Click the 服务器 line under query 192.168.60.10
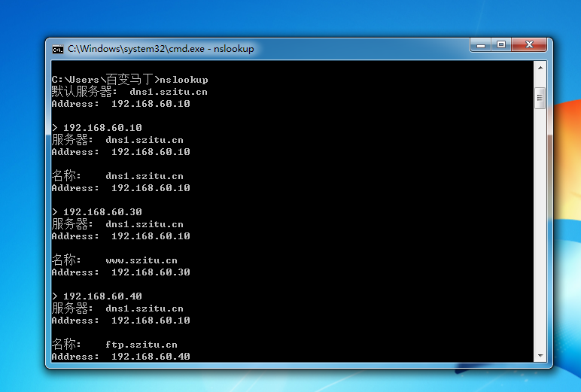The width and height of the screenshot is (581, 392). [117, 140]
